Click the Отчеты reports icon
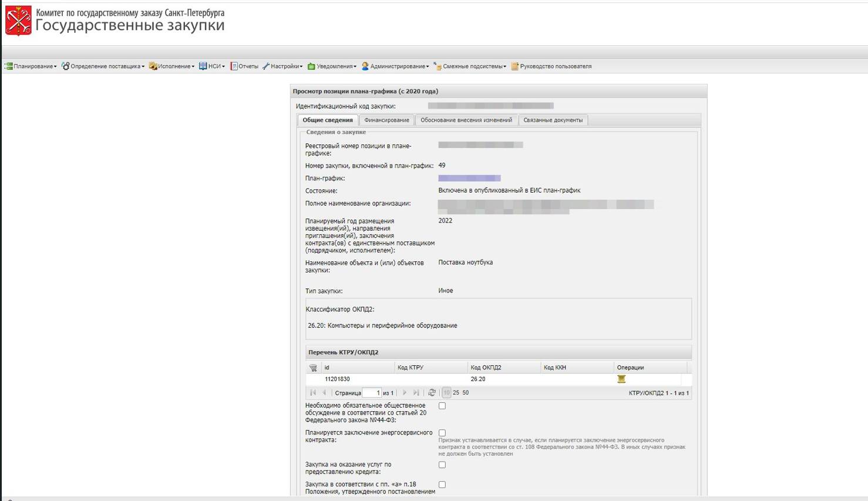Viewport: 868px width, 501px height. (235, 66)
